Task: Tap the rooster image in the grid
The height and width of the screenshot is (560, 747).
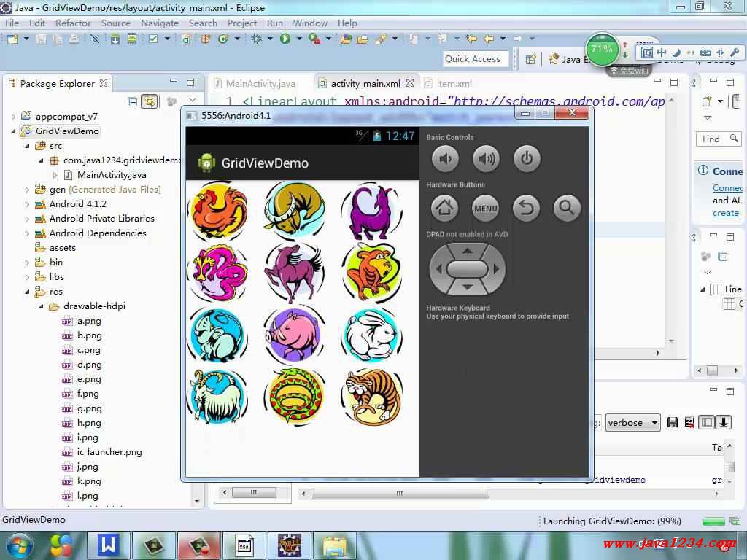Action: (x=219, y=211)
